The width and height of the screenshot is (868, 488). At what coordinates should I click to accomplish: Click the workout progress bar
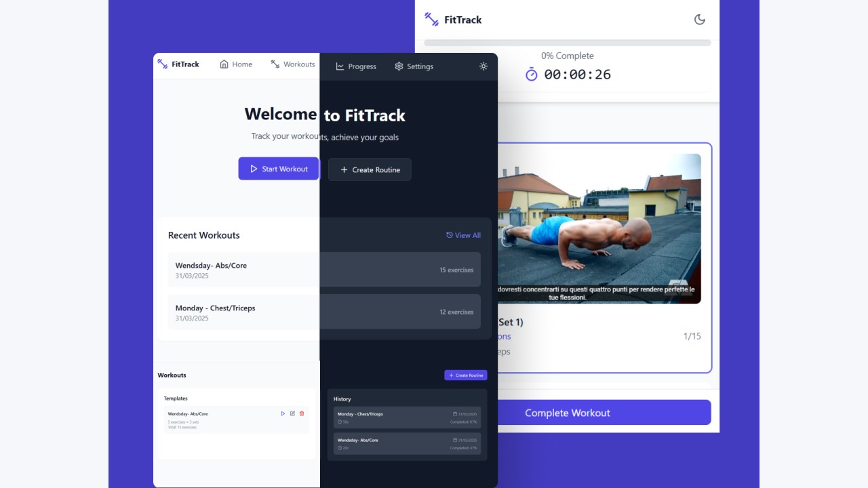click(x=568, y=43)
